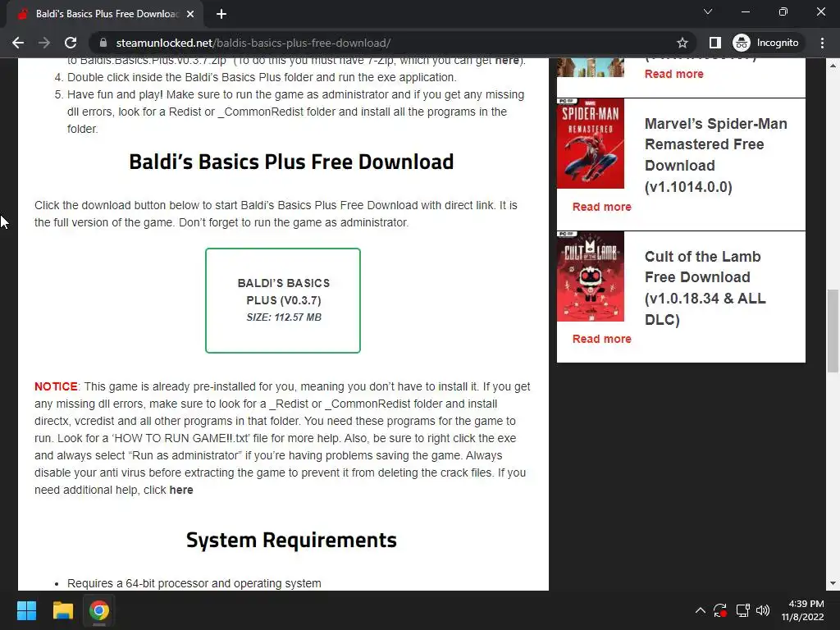Click 'Requires a 64-bit processor' list item

pos(194,583)
